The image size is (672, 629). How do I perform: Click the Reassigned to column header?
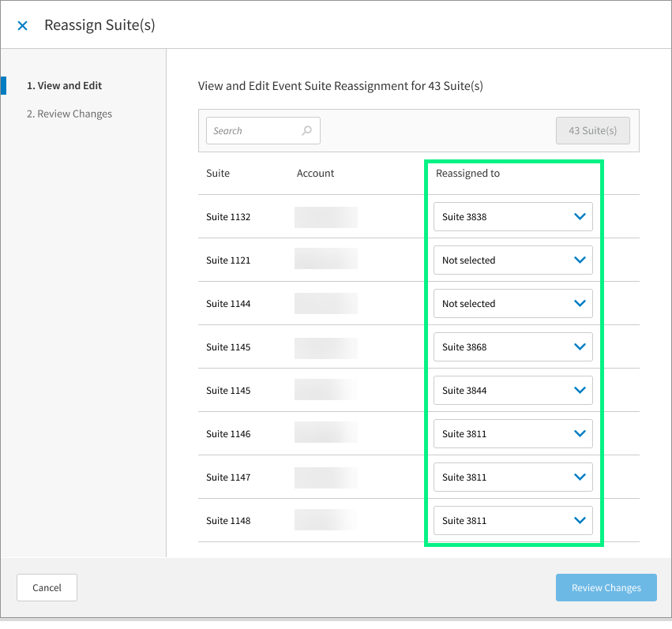click(467, 173)
